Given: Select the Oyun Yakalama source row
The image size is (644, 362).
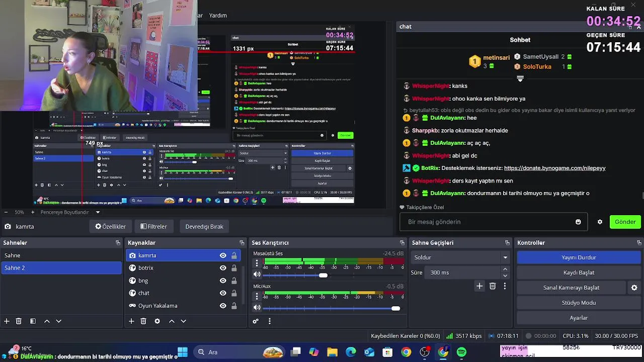Looking at the screenshot, I should click(183, 306).
